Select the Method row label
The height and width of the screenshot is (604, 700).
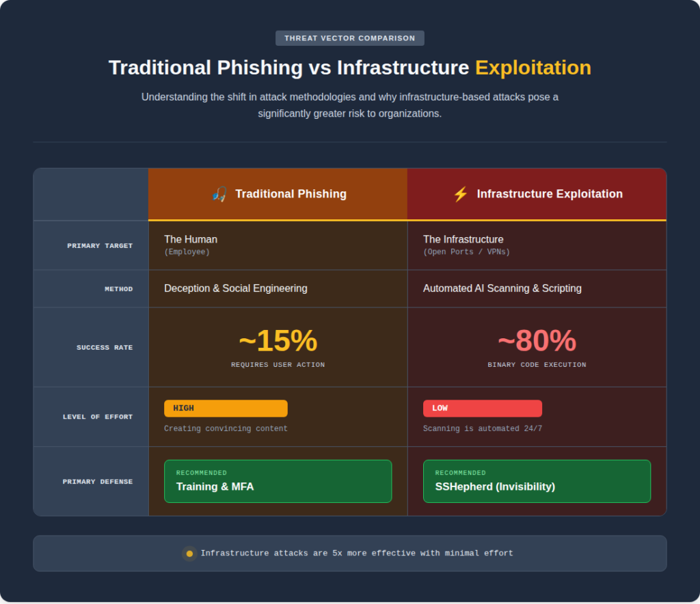(118, 289)
